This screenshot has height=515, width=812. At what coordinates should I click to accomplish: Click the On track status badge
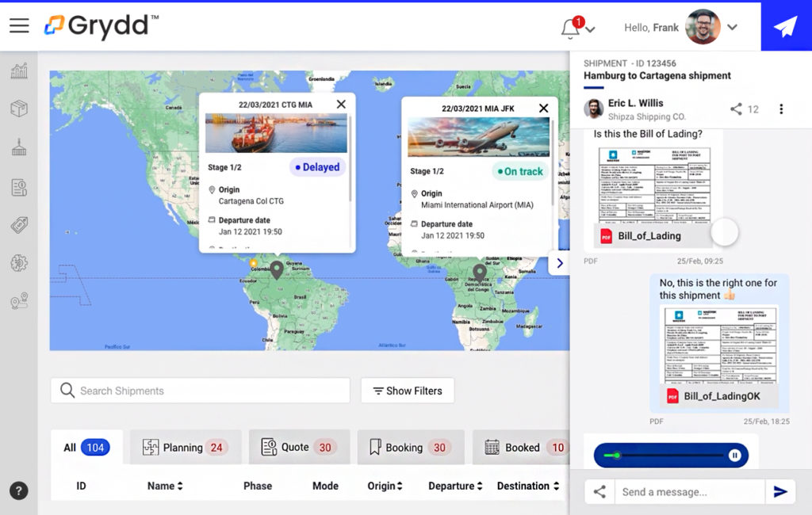[x=520, y=171]
